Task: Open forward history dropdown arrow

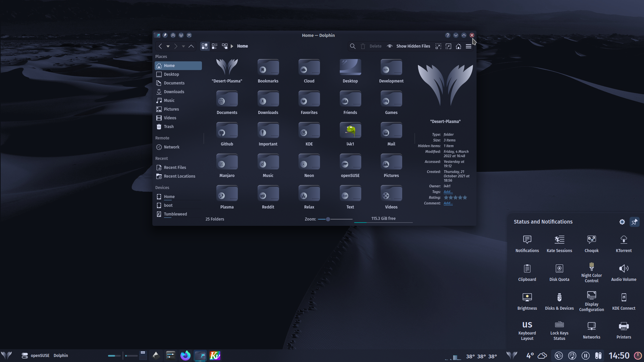Action: coord(183,46)
